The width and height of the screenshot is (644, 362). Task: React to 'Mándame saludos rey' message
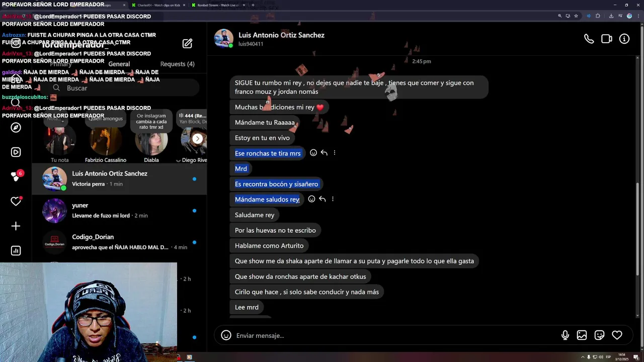[311, 199]
